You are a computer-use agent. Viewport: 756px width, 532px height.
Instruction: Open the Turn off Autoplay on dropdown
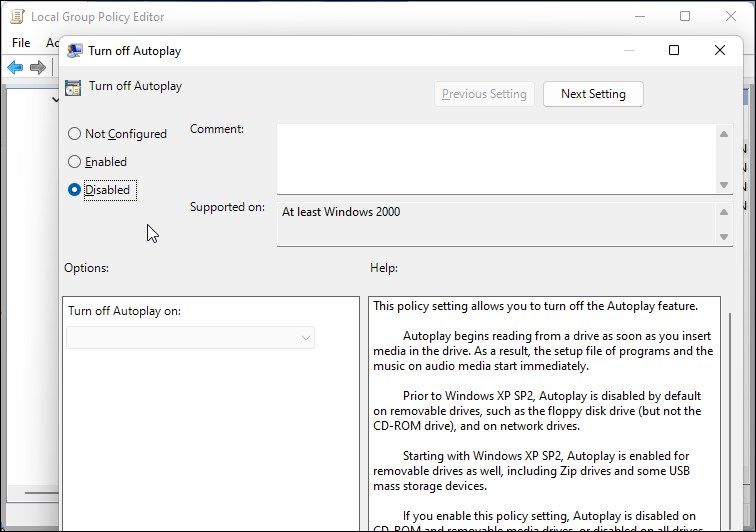(x=190, y=338)
